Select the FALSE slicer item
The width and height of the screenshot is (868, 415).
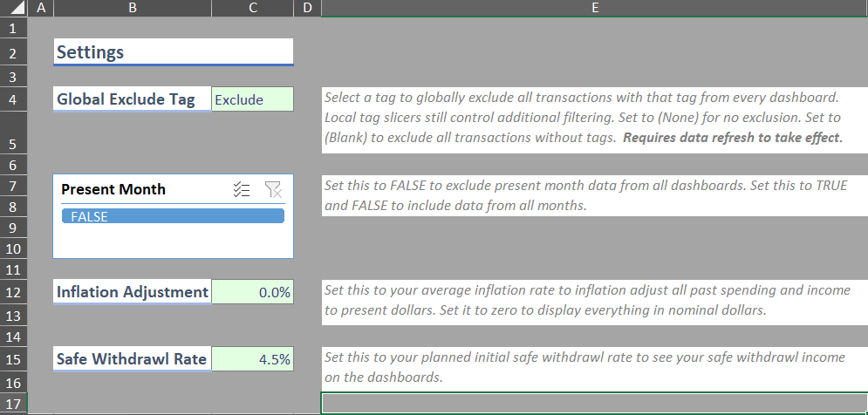174,216
